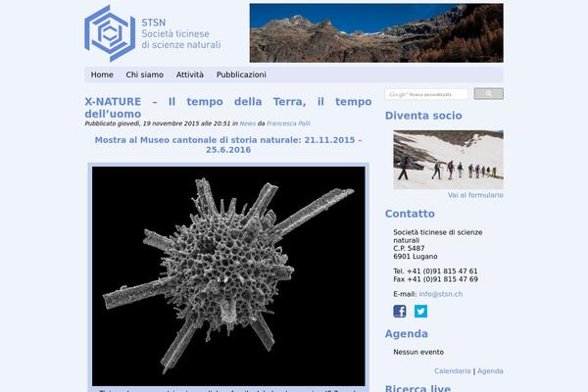
Task: Select the Tel. +41 (0)91 815 47 61 line
Action: (435, 271)
